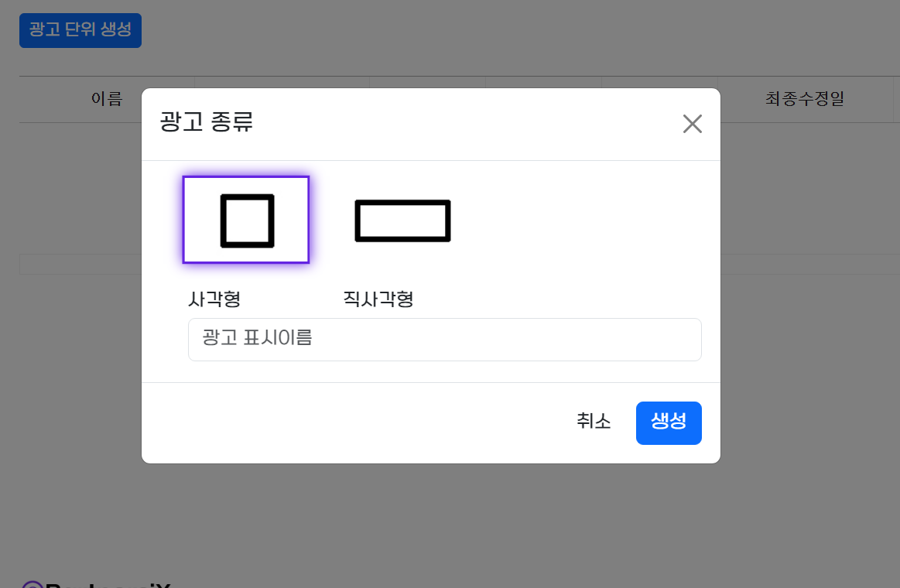Click the dimmed backdrop below the dialog
The height and width of the screenshot is (588, 900).
pyautogui.click(x=430, y=516)
